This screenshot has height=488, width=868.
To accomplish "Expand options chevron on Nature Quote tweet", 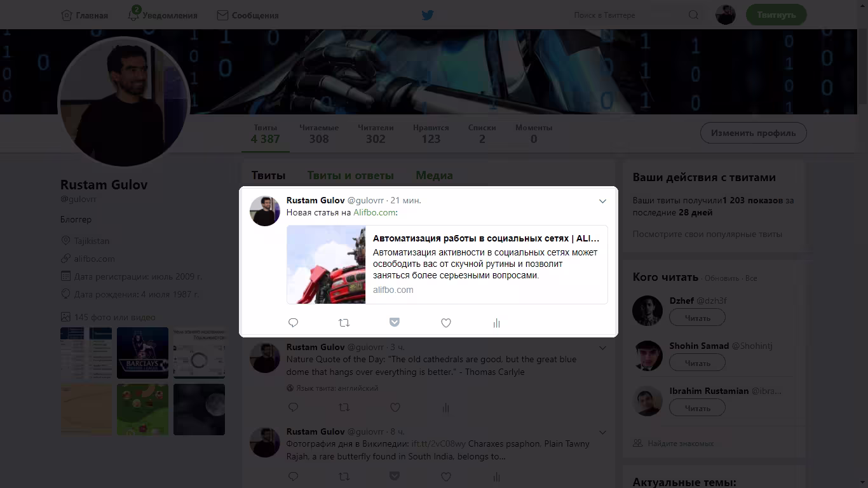I will (602, 348).
